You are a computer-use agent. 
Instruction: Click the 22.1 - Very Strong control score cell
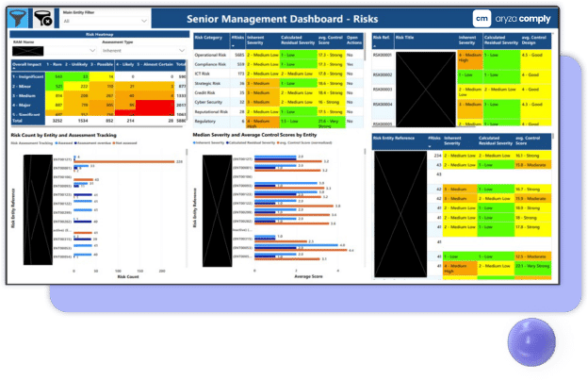(533, 268)
